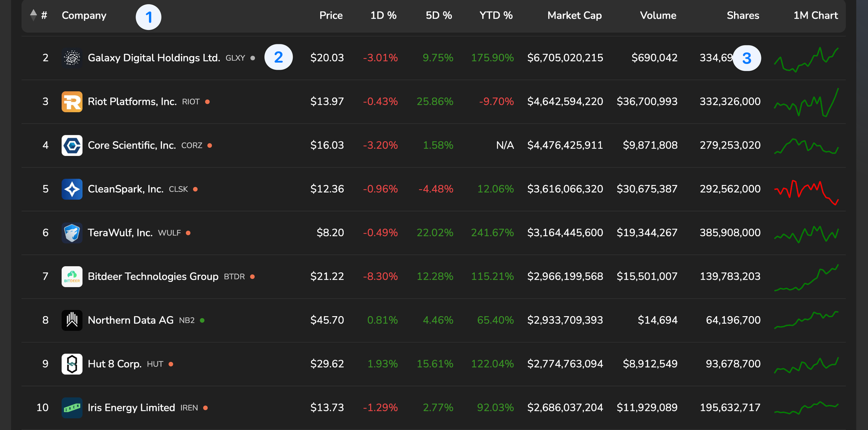Sort by YTD % column header
The image size is (868, 430).
coord(496,16)
